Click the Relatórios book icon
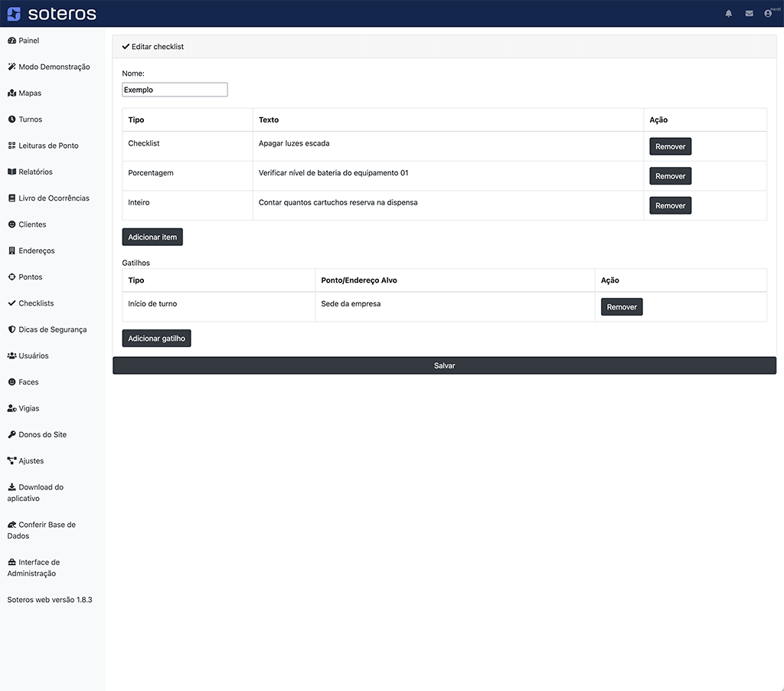784x691 pixels. pyautogui.click(x=11, y=172)
